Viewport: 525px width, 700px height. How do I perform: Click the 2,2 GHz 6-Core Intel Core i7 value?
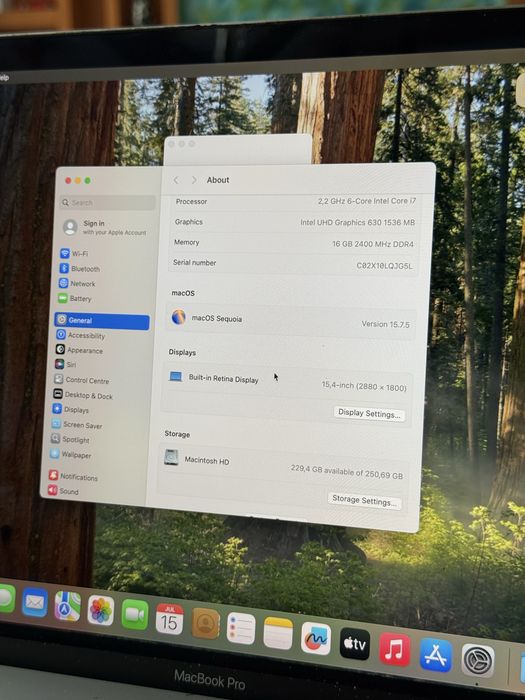[x=367, y=201]
